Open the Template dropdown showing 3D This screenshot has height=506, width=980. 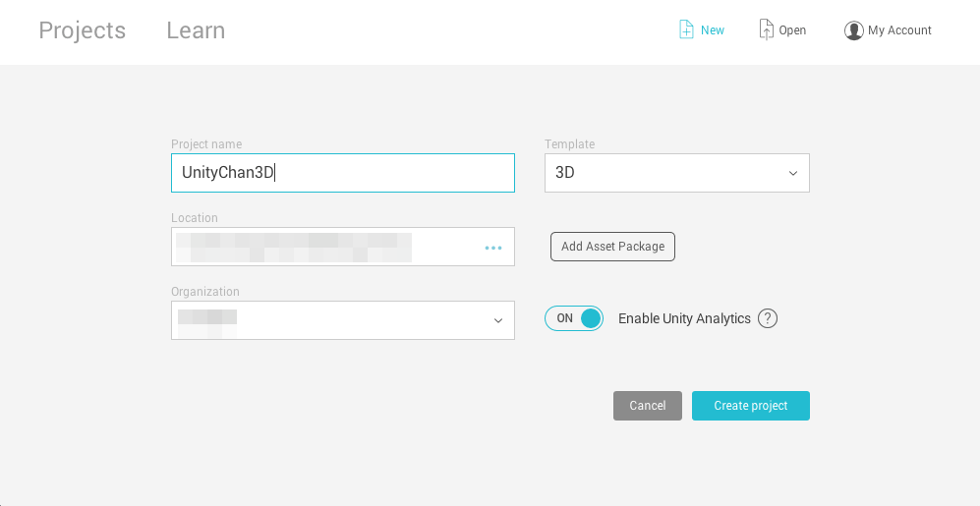click(668, 173)
